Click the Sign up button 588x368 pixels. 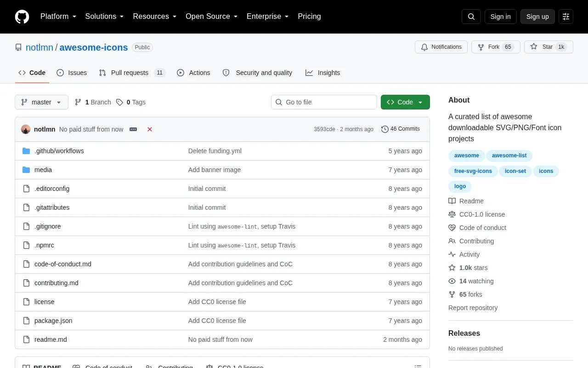click(x=537, y=17)
